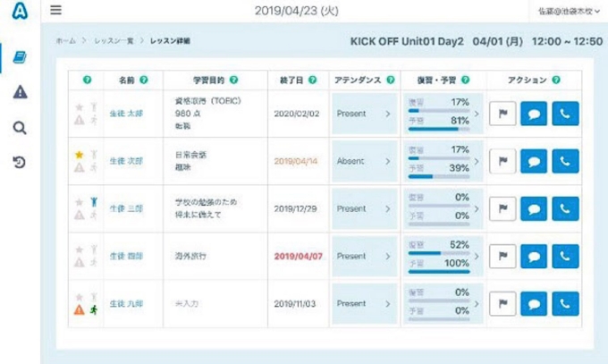Open the warning alerts sidebar icon
The height and width of the screenshot is (364, 608).
[20, 92]
